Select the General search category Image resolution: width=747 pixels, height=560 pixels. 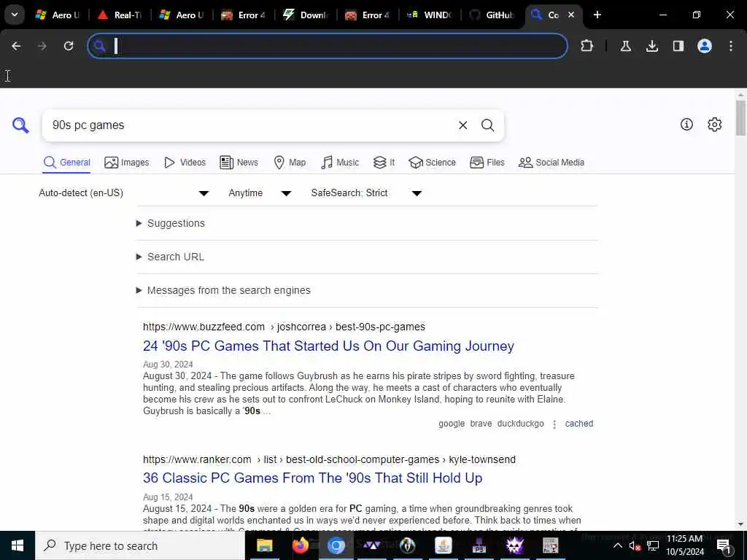66,163
